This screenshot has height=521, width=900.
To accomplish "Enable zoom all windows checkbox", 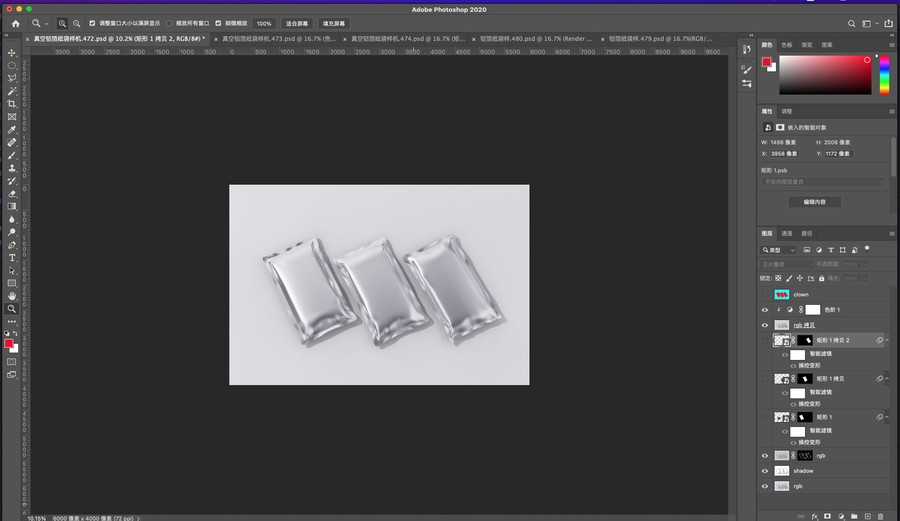I will pos(169,24).
